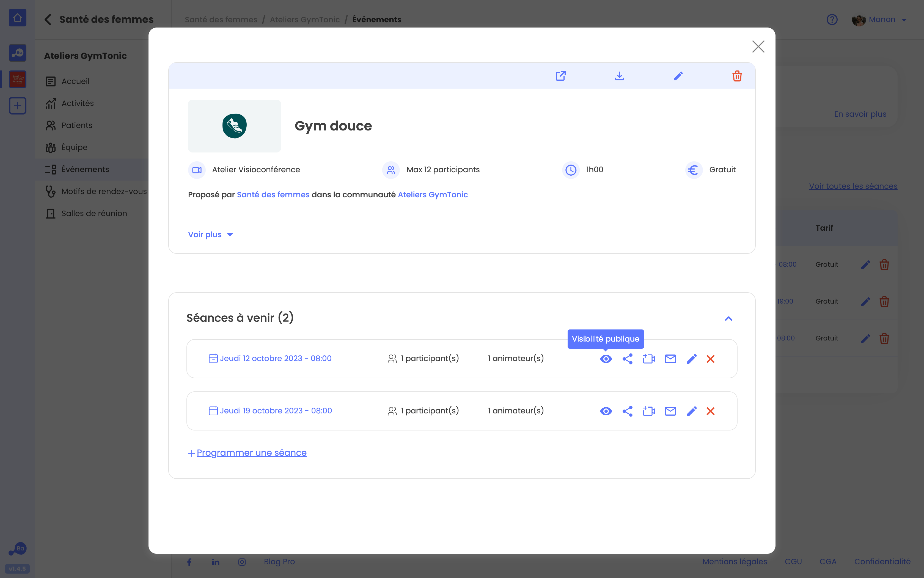Close the event details modal

[758, 47]
